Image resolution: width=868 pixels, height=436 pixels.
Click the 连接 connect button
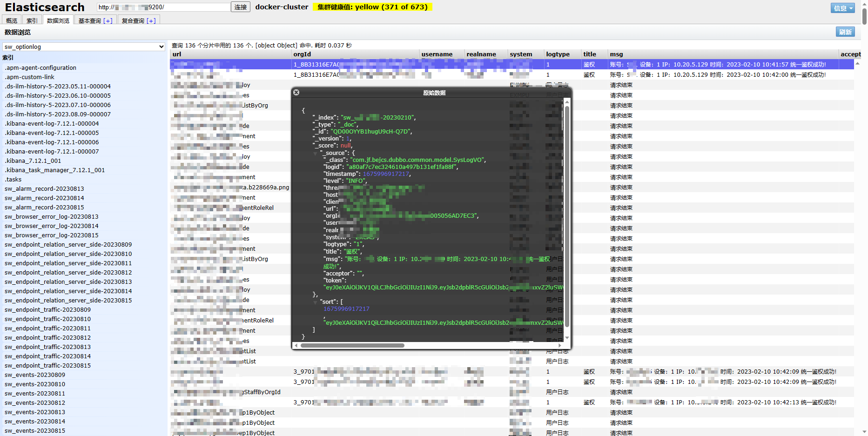(240, 7)
